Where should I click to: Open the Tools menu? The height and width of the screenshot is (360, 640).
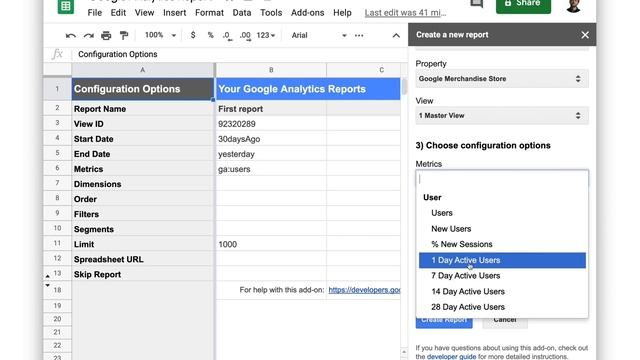coord(271,13)
